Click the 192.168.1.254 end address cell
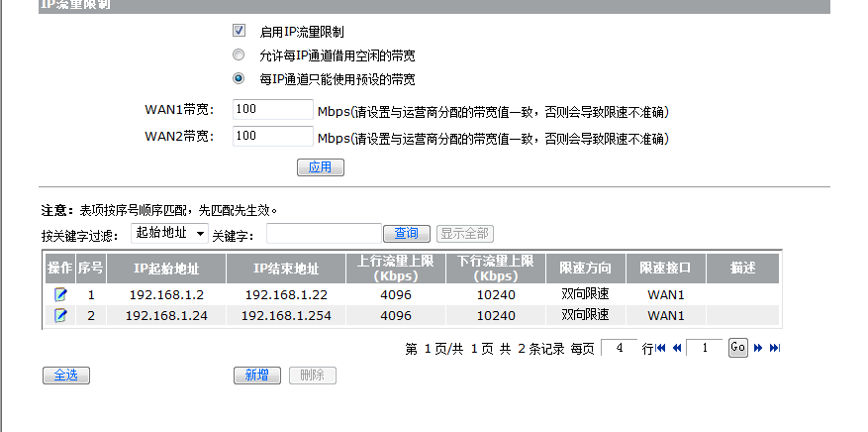This screenshot has height=432, width=868. click(286, 316)
